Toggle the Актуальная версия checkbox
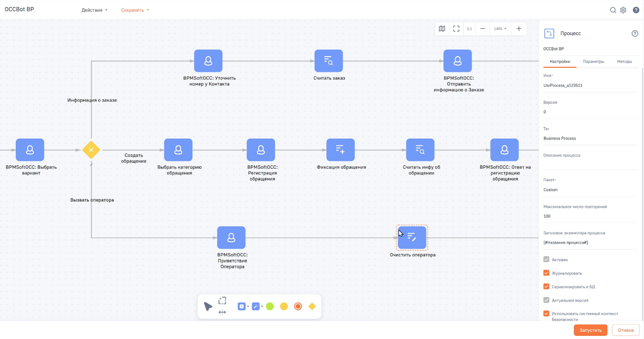The width and height of the screenshot is (644, 339). pos(546,300)
